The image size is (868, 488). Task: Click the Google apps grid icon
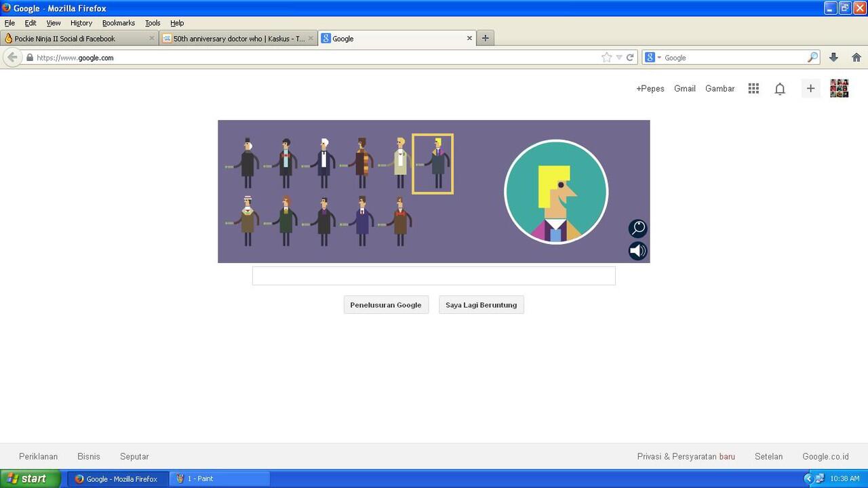[x=753, y=89]
